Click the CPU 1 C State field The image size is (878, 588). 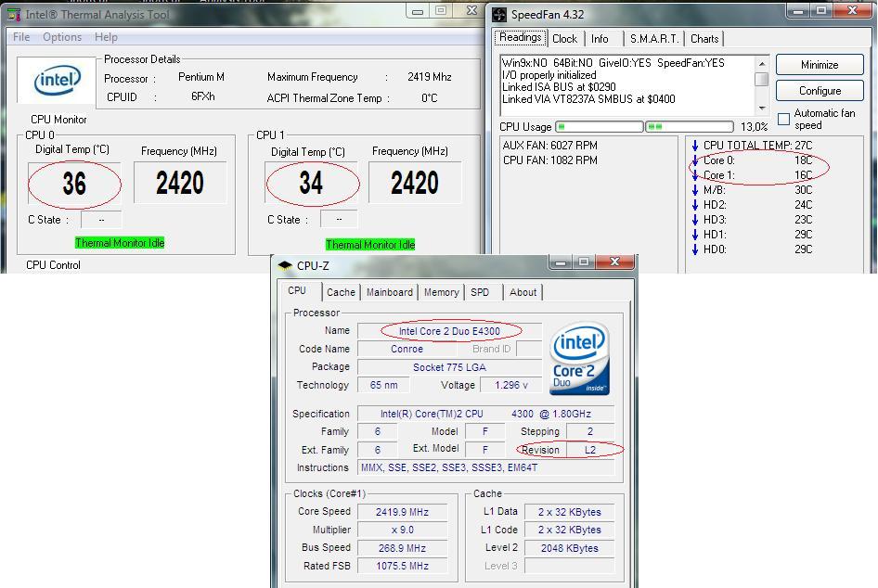(x=339, y=219)
